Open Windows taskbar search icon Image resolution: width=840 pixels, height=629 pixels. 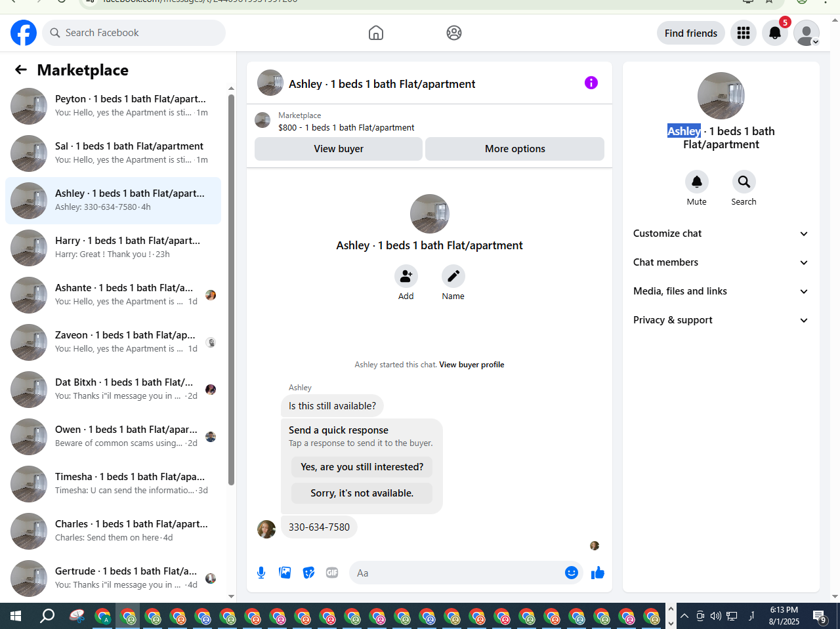(x=47, y=617)
